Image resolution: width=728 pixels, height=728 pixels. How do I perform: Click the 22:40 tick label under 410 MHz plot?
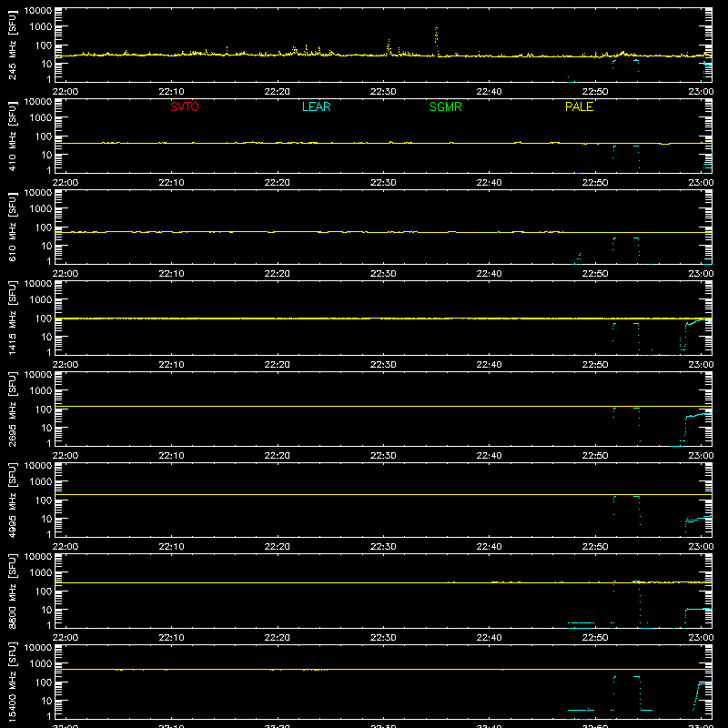(x=489, y=183)
